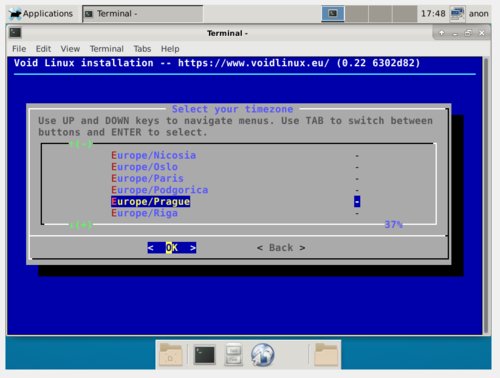Click the terminal vertical scrollbar
This screenshot has width=500, height=378.
tap(486, 195)
